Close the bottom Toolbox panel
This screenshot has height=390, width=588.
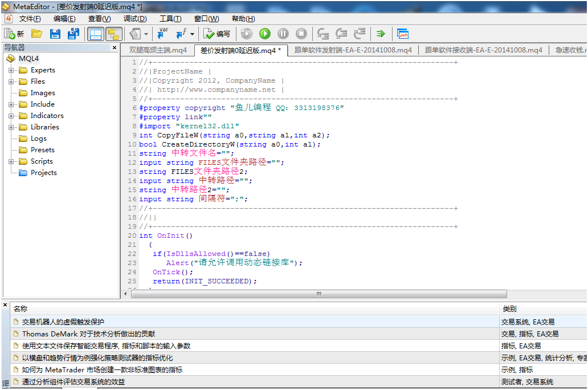point(5,305)
